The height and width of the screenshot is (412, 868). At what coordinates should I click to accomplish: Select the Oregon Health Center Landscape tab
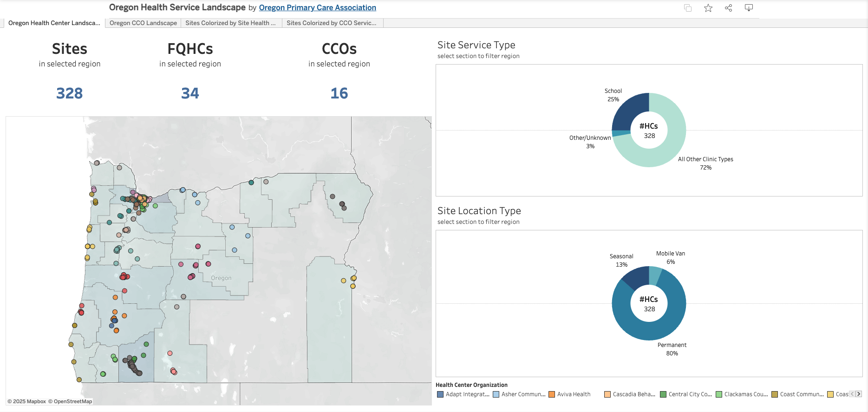pos(54,23)
